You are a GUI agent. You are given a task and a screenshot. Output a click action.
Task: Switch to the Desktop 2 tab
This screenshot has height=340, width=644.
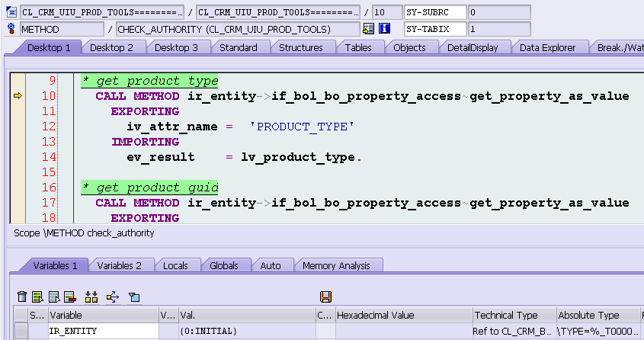pos(112,47)
